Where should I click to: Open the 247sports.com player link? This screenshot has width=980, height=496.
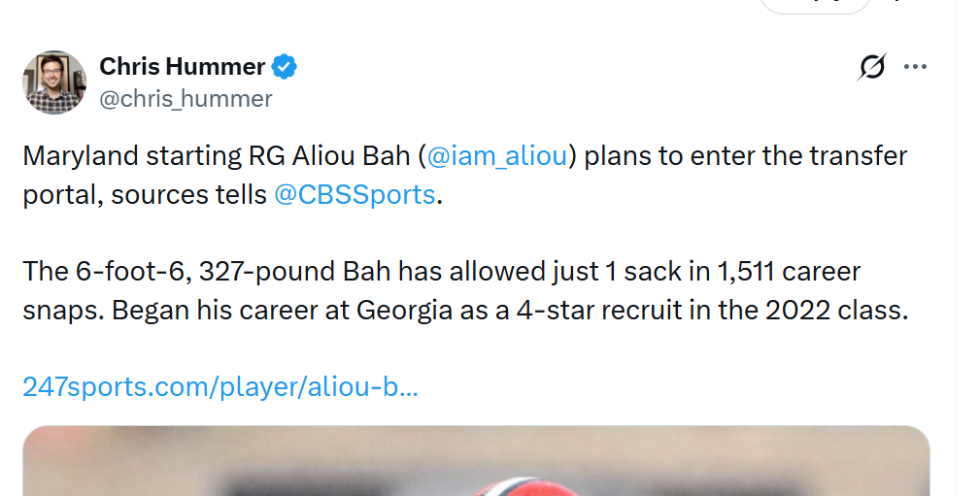coord(220,387)
